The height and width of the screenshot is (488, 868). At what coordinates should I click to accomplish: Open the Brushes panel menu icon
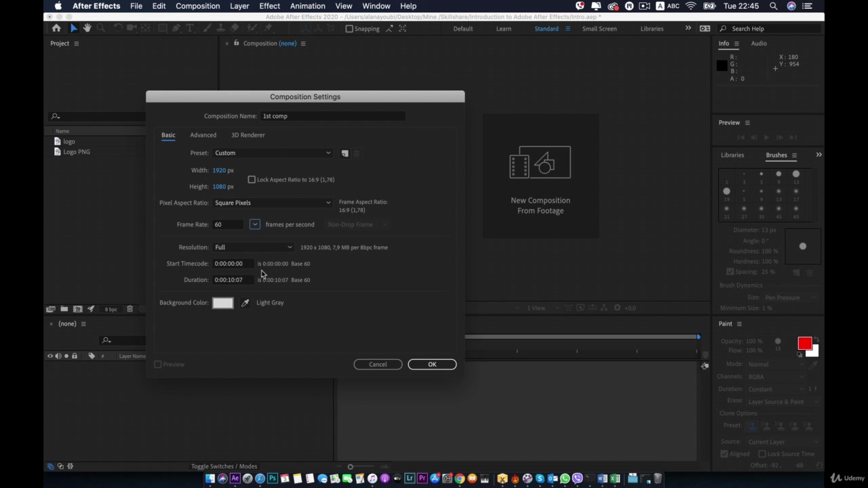tap(794, 155)
